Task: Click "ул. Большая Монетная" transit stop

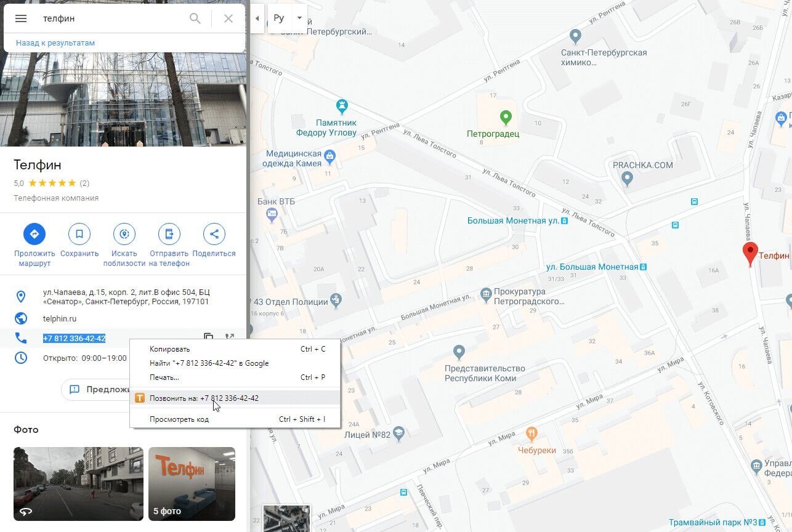Action: (643, 267)
